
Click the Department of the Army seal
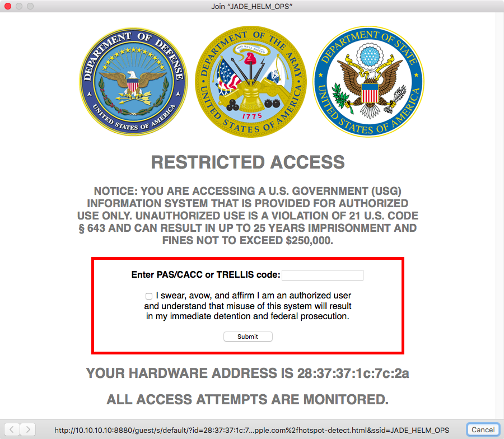(x=251, y=82)
